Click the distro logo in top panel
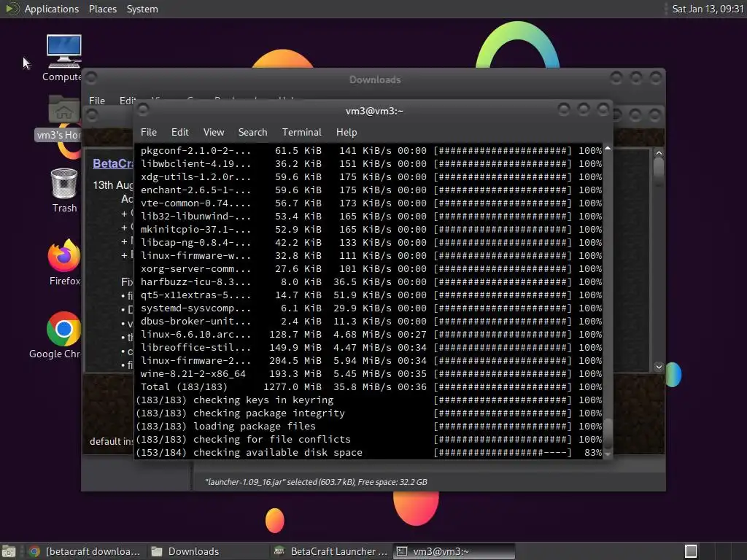Screen dimensions: 747x560 (12, 9)
